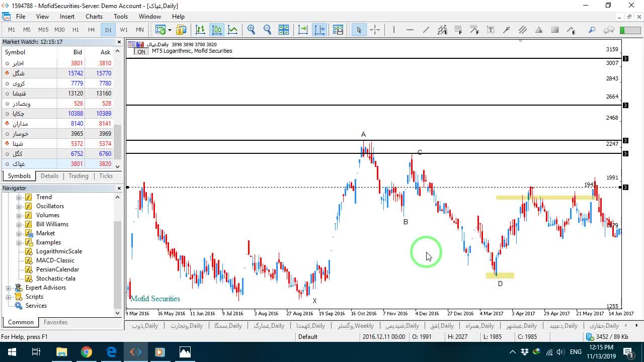The width and height of the screenshot is (644, 362).
Task: Open the search magnifier in toolbar
Action: 592,30
